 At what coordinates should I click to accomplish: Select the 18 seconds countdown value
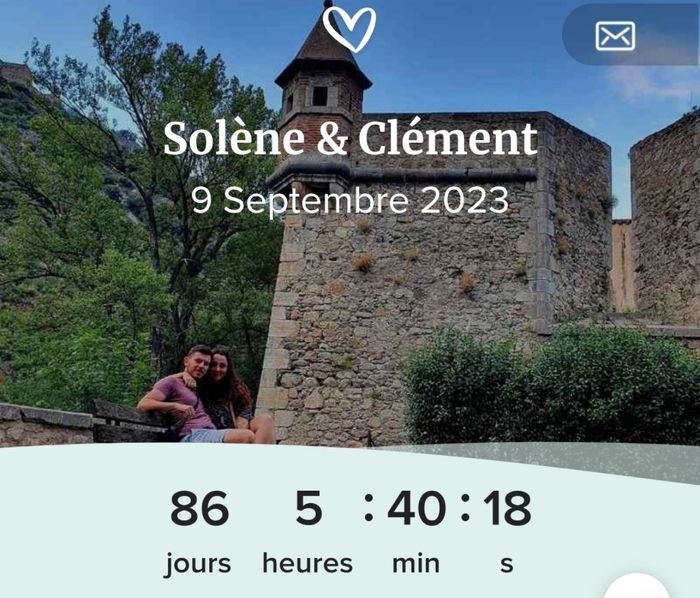click(508, 508)
